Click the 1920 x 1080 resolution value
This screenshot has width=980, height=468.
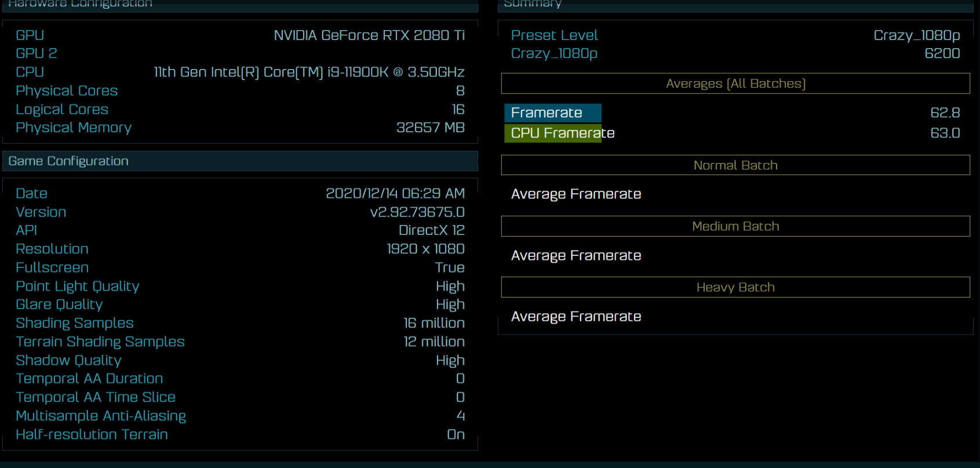pos(425,249)
